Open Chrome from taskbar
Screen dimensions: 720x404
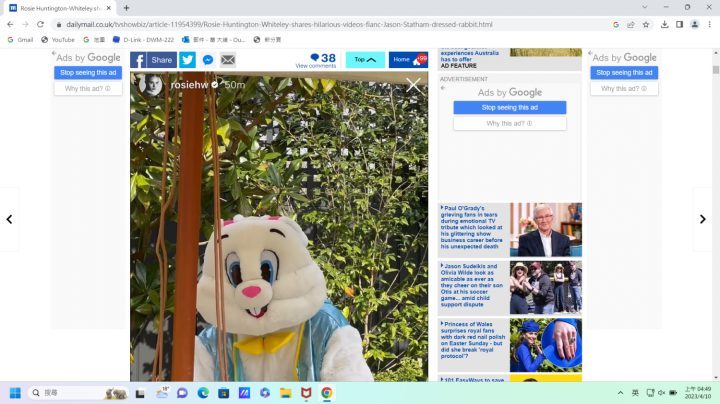(x=326, y=393)
